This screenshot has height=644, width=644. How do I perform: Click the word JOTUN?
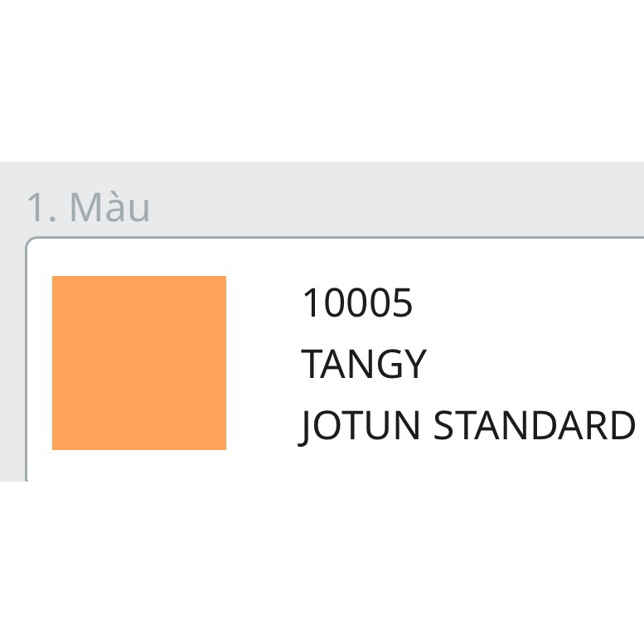tap(361, 425)
